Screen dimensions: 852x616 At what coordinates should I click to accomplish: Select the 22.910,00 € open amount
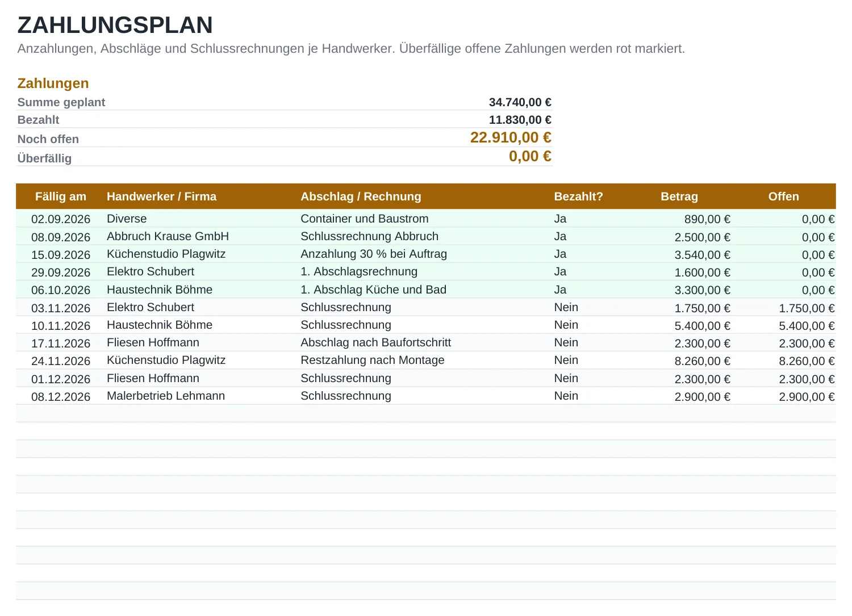(x=511, y=137)
